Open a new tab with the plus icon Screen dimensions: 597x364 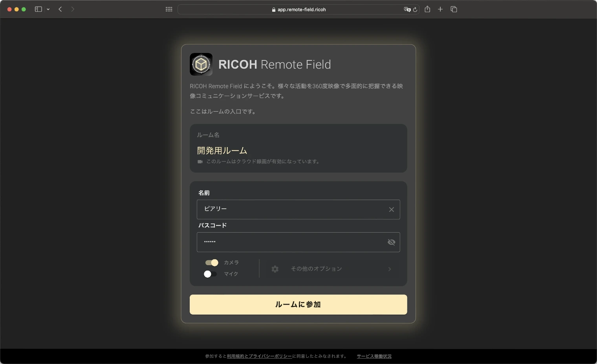click(440, 9)
